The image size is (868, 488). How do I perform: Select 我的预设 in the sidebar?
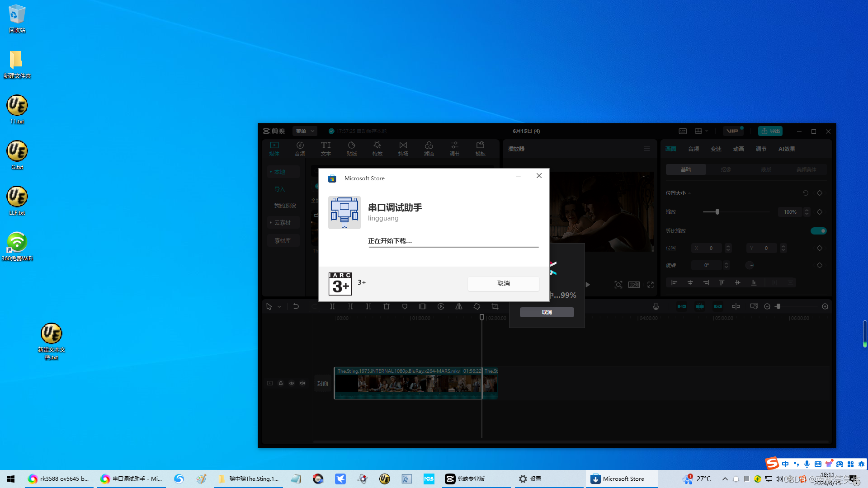click(285, 205)
